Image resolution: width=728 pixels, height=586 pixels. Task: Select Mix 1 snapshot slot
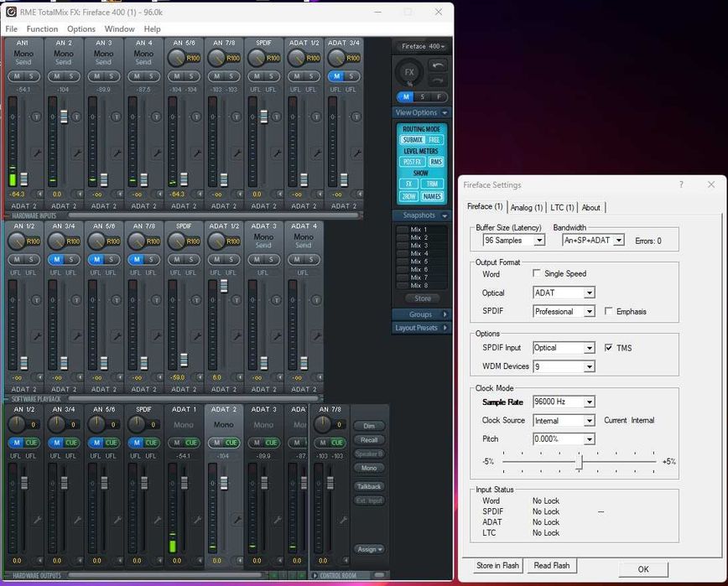pyautogui.click(x=421, y=229)
